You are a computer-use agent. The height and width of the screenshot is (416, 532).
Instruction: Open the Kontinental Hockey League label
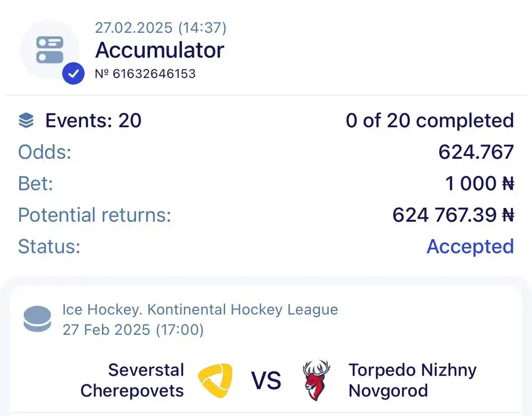pos(242,310)
